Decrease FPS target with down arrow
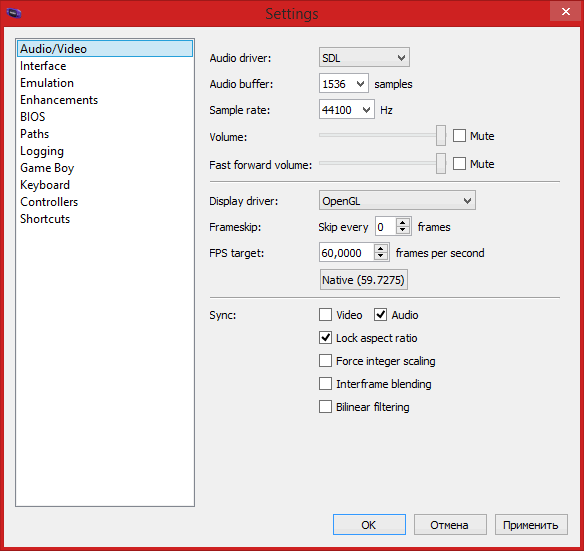The image size is (584, 551). click(380, 256)
